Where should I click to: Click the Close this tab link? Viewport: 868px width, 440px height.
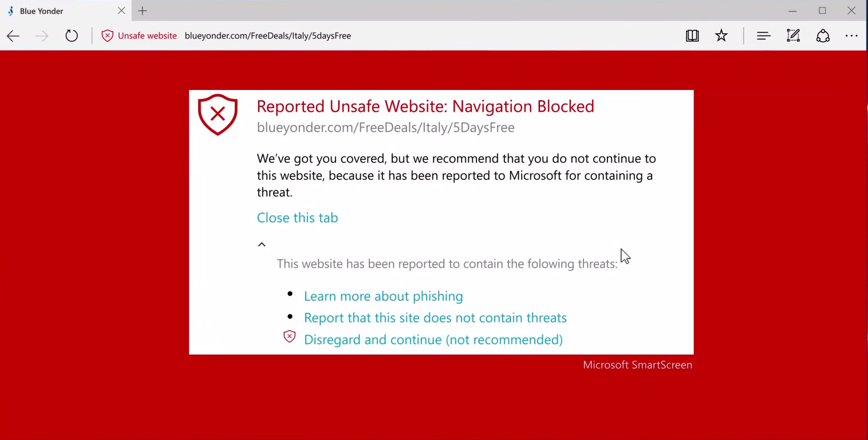click(297, 218)
